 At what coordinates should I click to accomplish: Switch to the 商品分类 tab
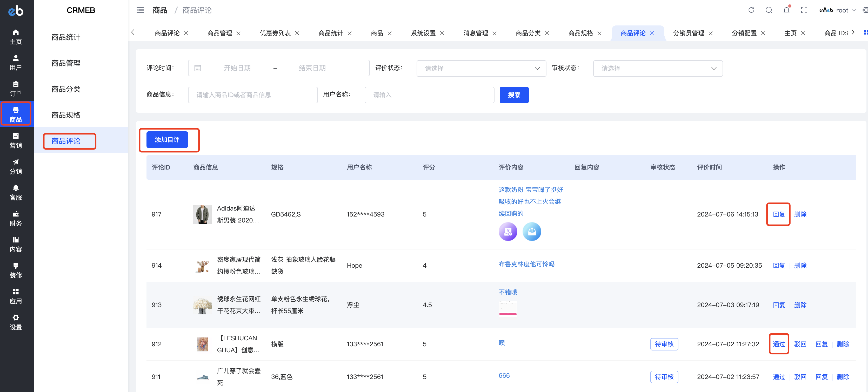click(x=528, y=33)
